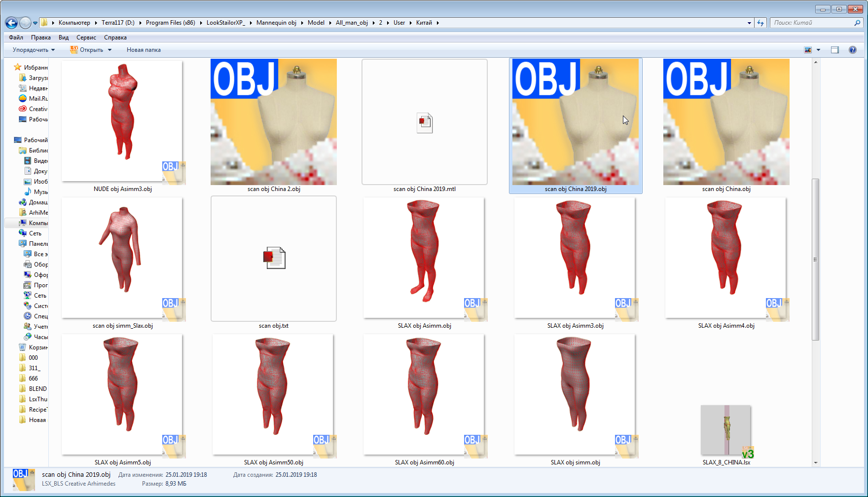Select Компьютер in the navigation tree
The image size is (868, 497).
tap(34, 223)
